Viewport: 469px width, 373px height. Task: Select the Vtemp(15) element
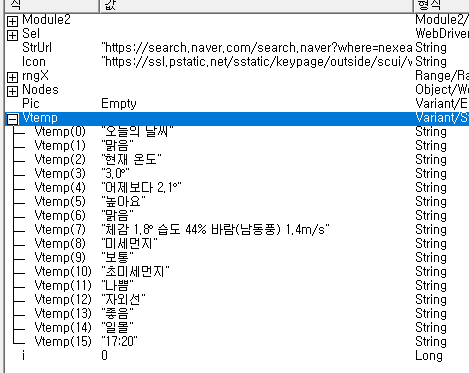coord(63,342)
